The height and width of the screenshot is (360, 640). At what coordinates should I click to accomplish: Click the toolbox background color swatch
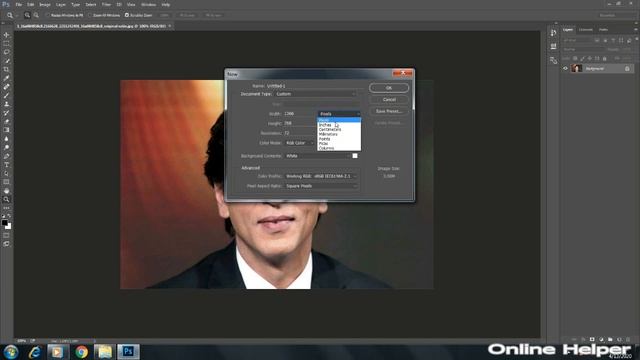tap(8, 227)
